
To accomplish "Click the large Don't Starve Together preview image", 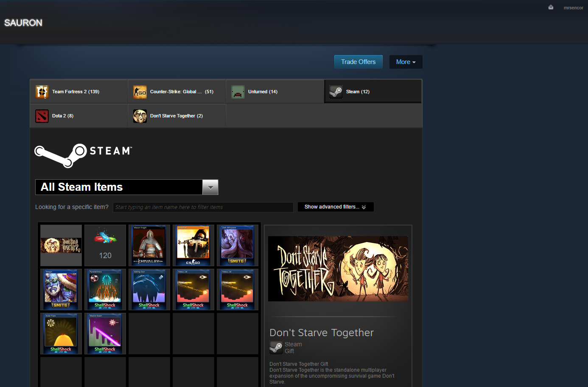I will (338, 269).
